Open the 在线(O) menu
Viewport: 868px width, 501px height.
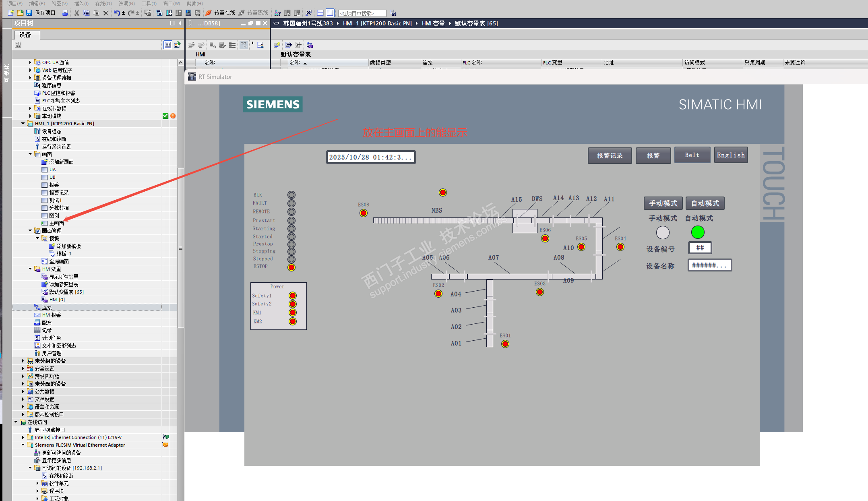tap(103, 4)
